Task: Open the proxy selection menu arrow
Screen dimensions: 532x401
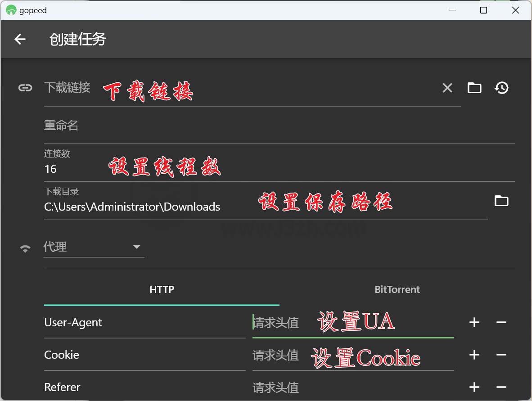Action: pyautogui.click(x=136, y=248)
